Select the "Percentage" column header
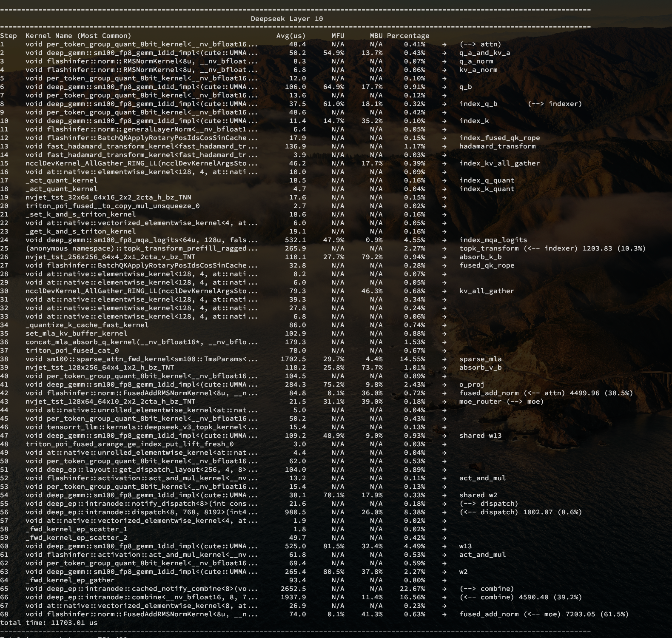Image resolution: width=672 pixels, height=638 pixels. 408,36
